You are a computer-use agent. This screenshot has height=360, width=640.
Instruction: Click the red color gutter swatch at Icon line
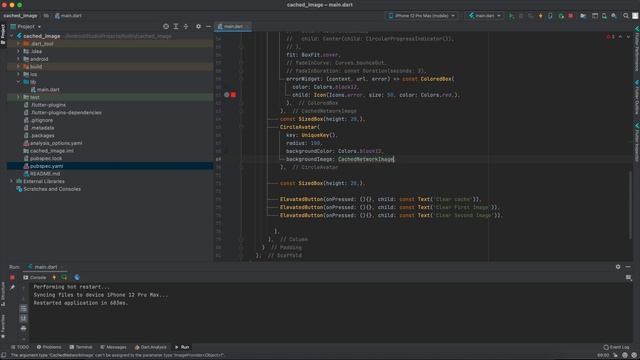pyautogui.click(x=233, y=95)
